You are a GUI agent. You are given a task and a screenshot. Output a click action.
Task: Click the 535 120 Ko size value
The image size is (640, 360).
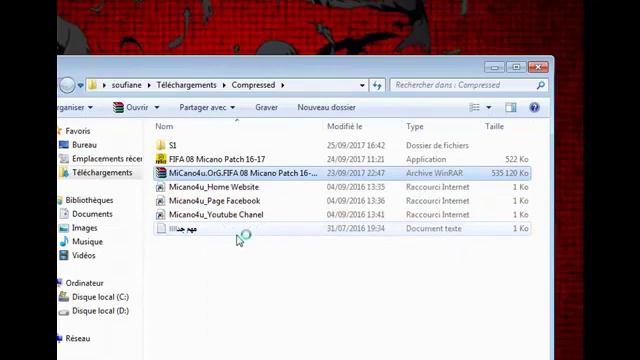[510, 173]
